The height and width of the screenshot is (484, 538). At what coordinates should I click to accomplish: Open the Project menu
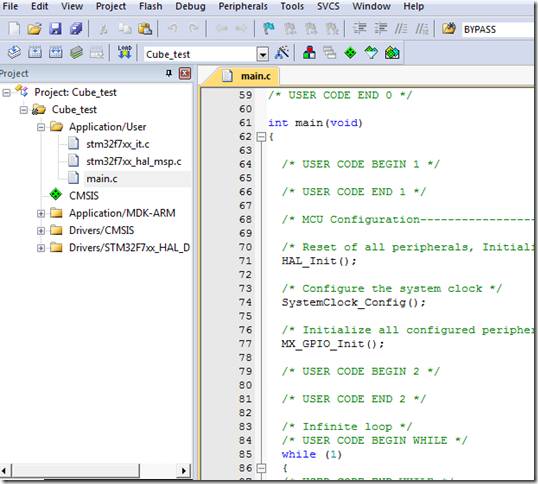111,6
